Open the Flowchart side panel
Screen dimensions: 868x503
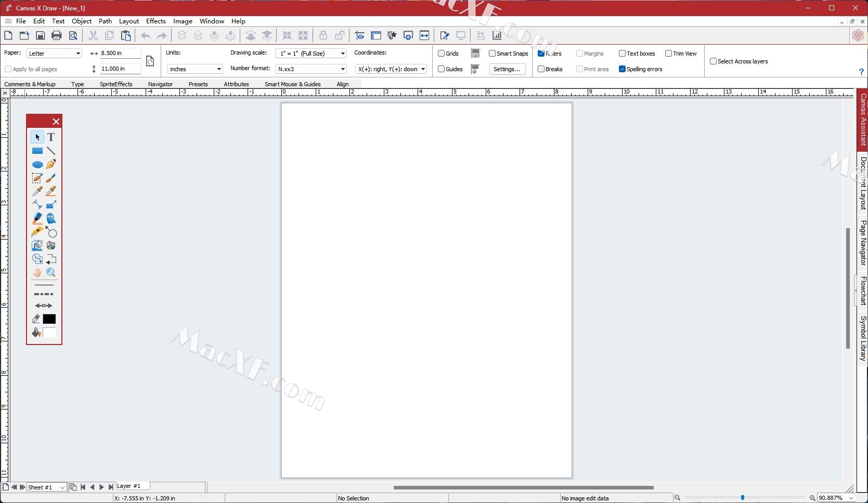[x=863, y=290]
